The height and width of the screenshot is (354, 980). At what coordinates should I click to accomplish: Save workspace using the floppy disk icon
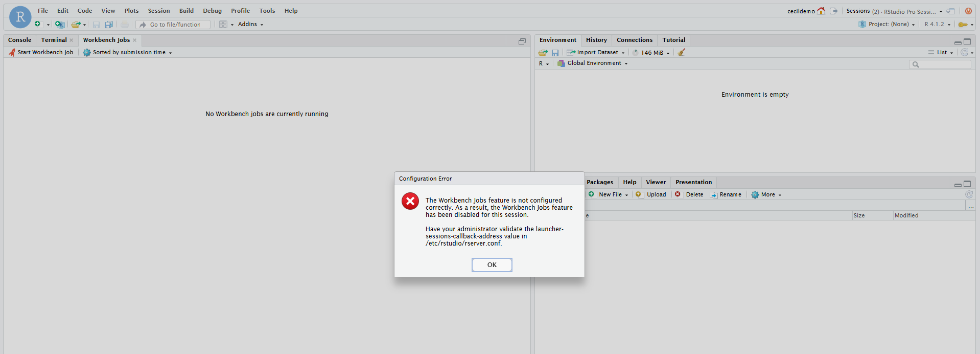click(x=555, y=52)
